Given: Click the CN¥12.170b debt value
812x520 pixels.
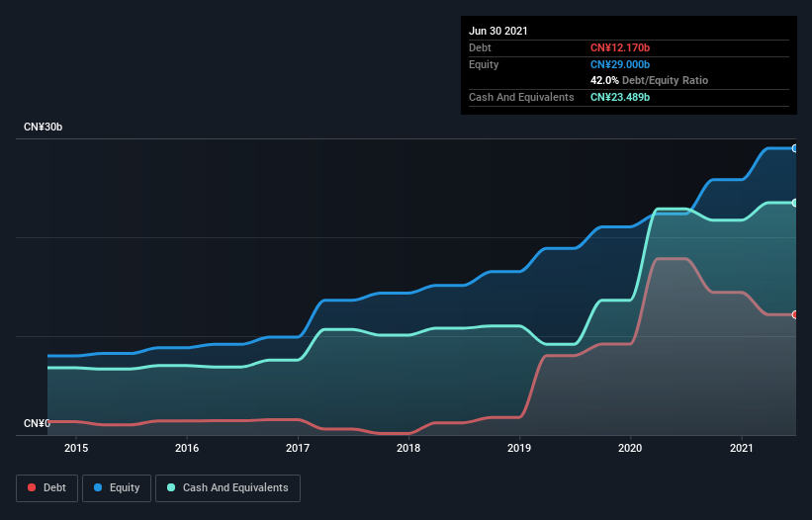Looking at the screenshot, I should pos(620,48).
